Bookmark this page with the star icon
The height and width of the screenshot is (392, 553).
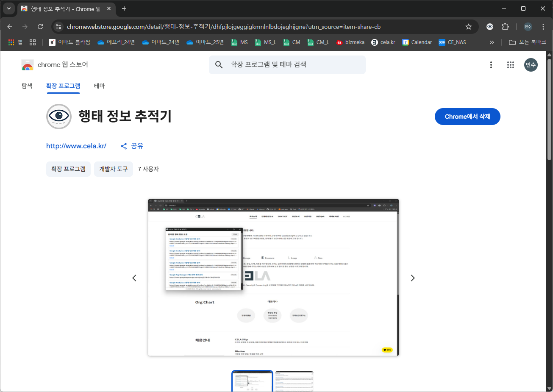tap(469, 27)
